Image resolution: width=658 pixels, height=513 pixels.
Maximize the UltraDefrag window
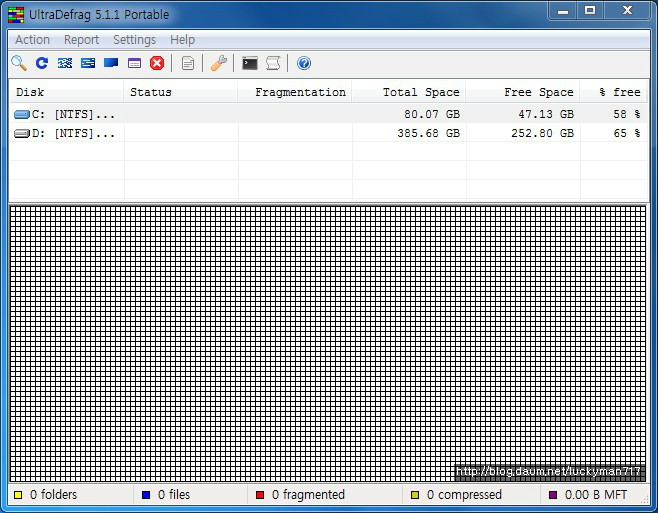click(590, 10)
